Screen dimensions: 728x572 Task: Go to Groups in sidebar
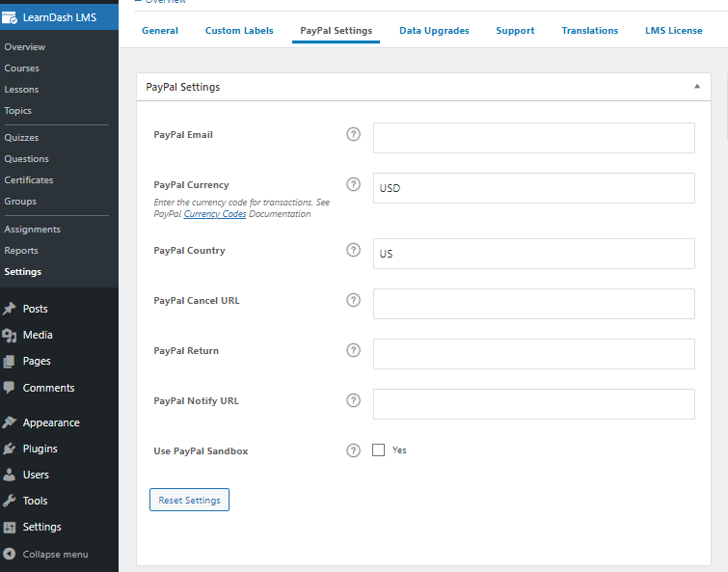(x=20, y=202)
